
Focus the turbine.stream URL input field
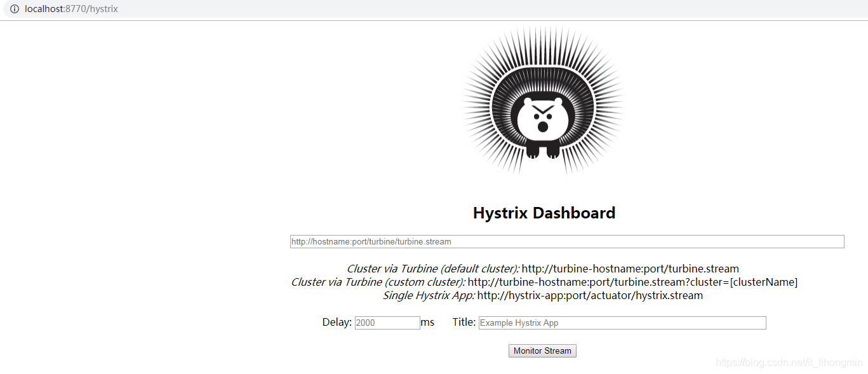(x=567, y=242)
